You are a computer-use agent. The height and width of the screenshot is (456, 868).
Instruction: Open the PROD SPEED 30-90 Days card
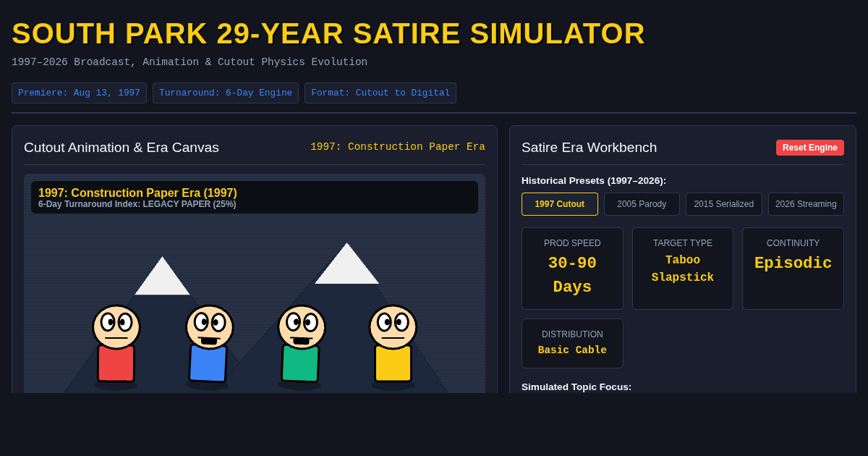click(572, 269)
